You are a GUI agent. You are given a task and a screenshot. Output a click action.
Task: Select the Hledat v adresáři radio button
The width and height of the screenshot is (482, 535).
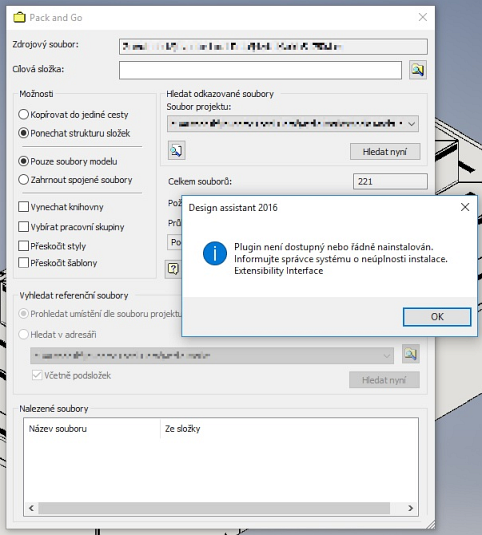point(23,334)
